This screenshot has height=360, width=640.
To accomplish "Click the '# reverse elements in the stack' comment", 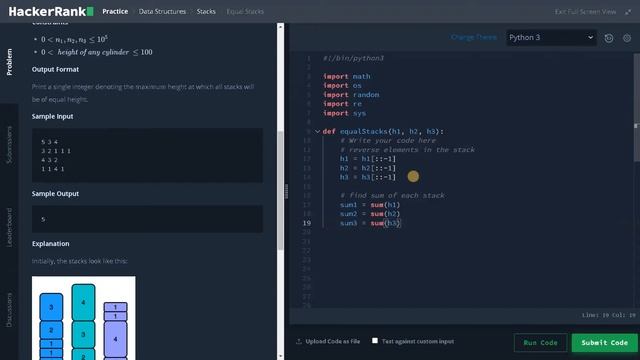I will click(x=407, y=150).
